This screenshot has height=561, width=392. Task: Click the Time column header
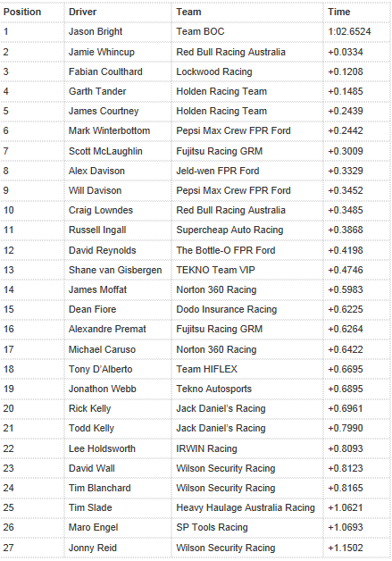[338, 12]
